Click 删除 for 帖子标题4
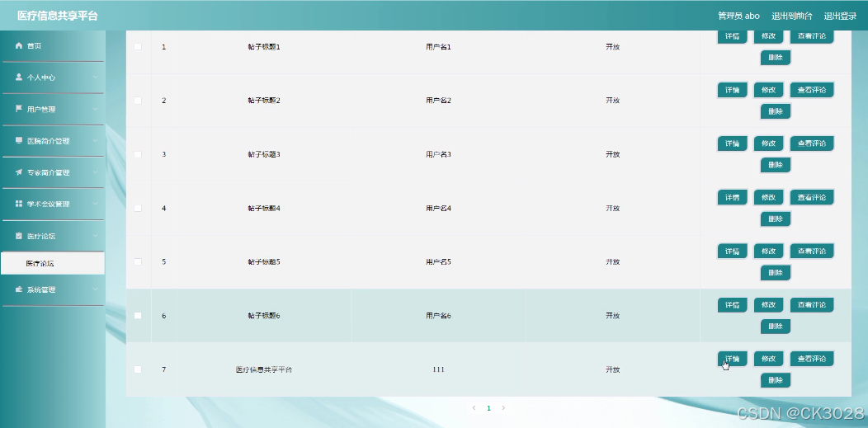The image size is (868, 428). (776, 219)
